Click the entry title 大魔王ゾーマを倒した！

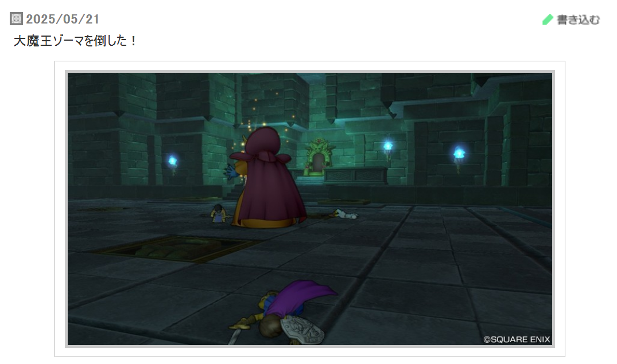pyautogui.click(x=75, y=41)
